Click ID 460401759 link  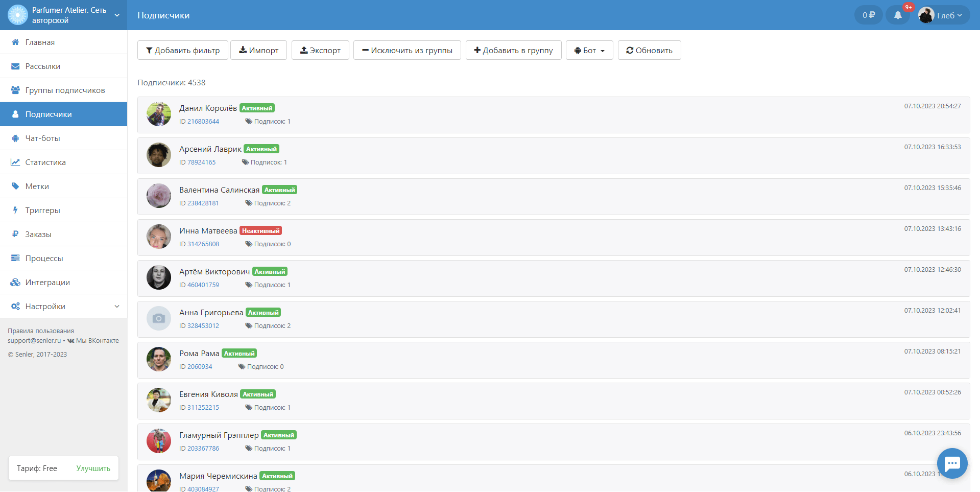pos(199,285)
